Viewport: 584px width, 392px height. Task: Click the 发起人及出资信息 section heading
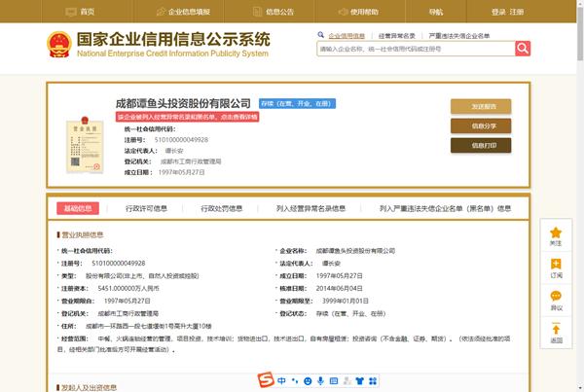click(89, 387)
